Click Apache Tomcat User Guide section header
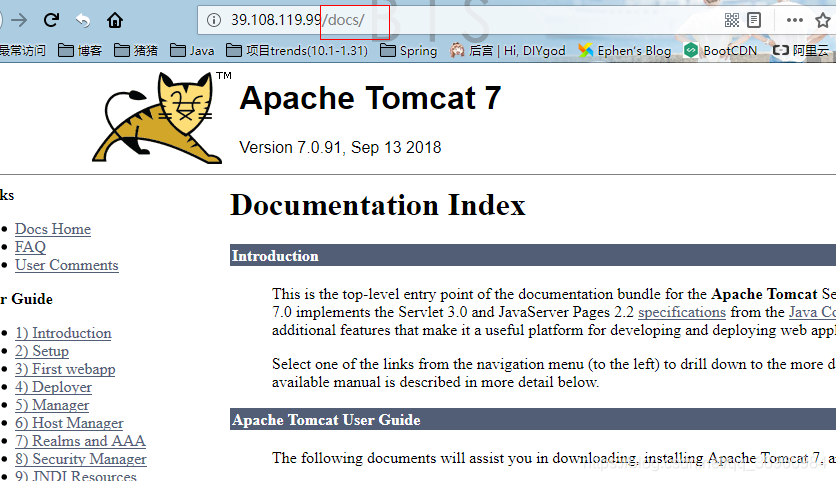This screenshot has height=481, width=836. click(x=533, y=420)
